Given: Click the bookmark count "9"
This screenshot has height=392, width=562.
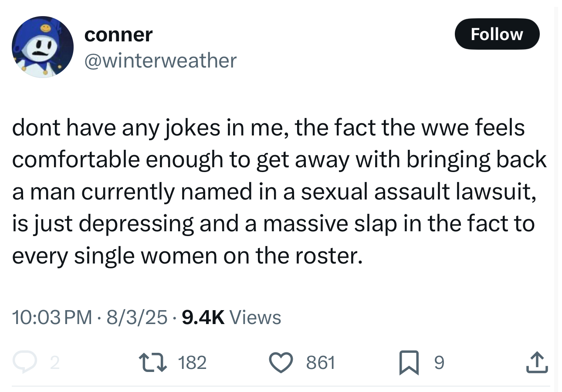Looking at the screenshot, I should tap(440, 362).
